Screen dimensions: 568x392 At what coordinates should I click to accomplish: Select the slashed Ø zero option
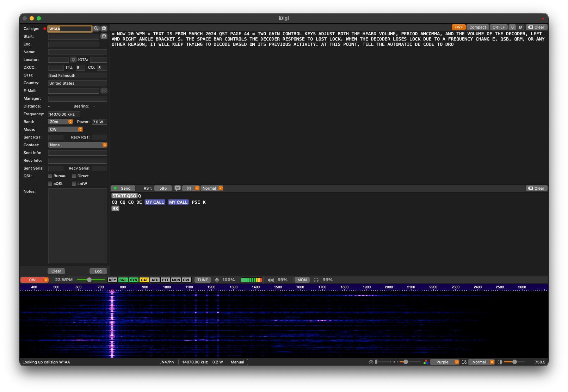520,27
